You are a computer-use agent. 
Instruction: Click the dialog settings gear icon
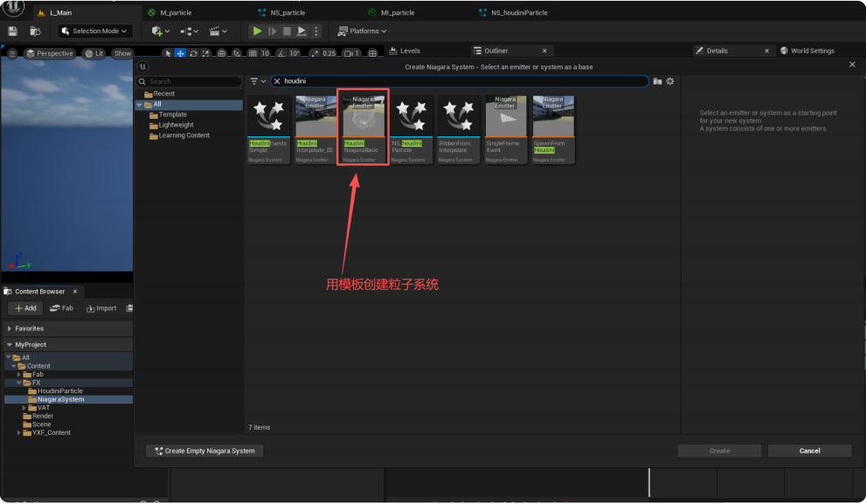670,81
